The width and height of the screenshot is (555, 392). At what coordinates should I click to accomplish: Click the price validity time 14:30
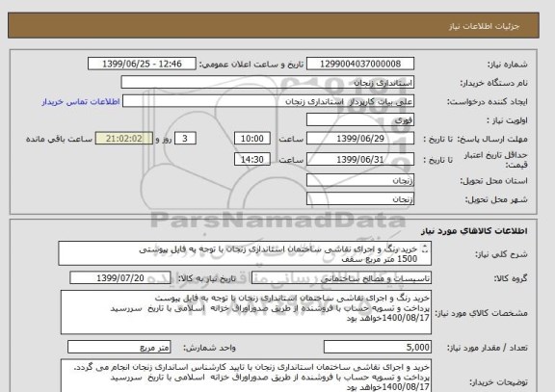tap(252, 159)
